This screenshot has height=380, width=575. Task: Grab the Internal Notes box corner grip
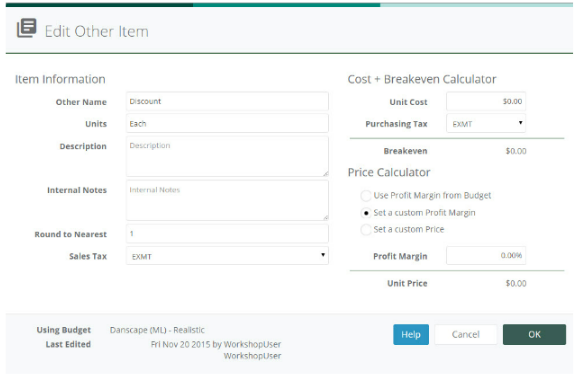pyautogui.click(x=326, y=218)
